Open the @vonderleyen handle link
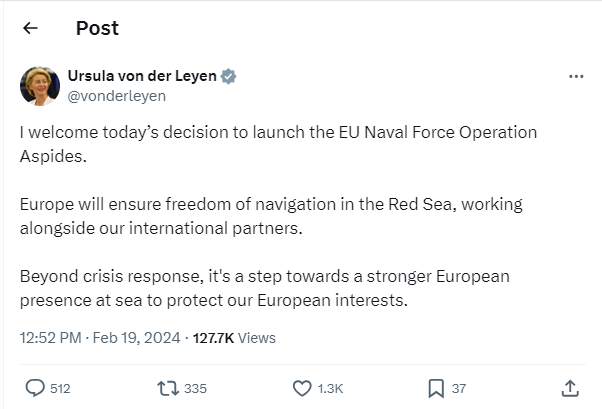 tap(117, 96)
